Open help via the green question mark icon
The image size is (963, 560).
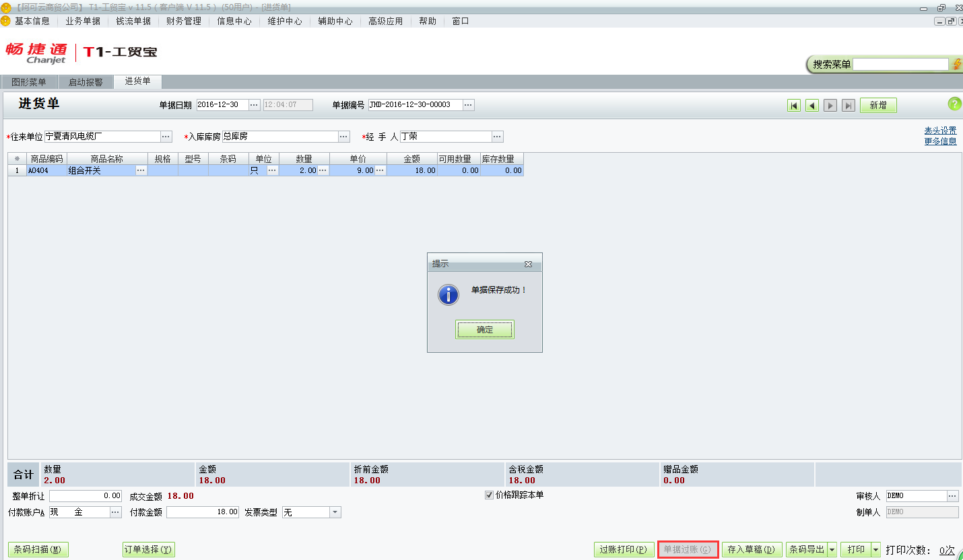(x=954, y=104)
